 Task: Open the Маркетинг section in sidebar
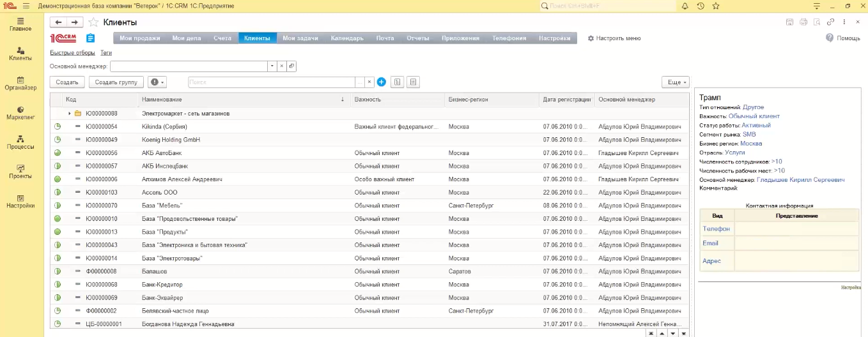(20, 113)
